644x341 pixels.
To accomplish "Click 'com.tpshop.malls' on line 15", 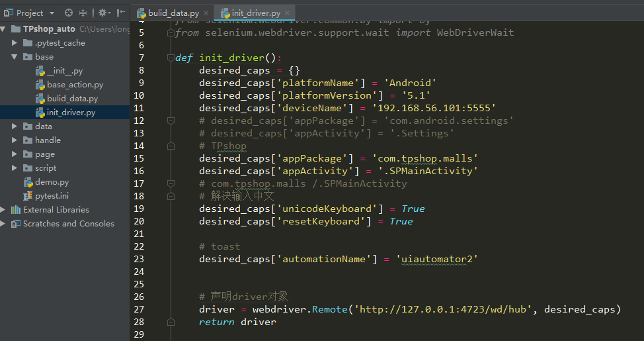I will pos(424,158).
